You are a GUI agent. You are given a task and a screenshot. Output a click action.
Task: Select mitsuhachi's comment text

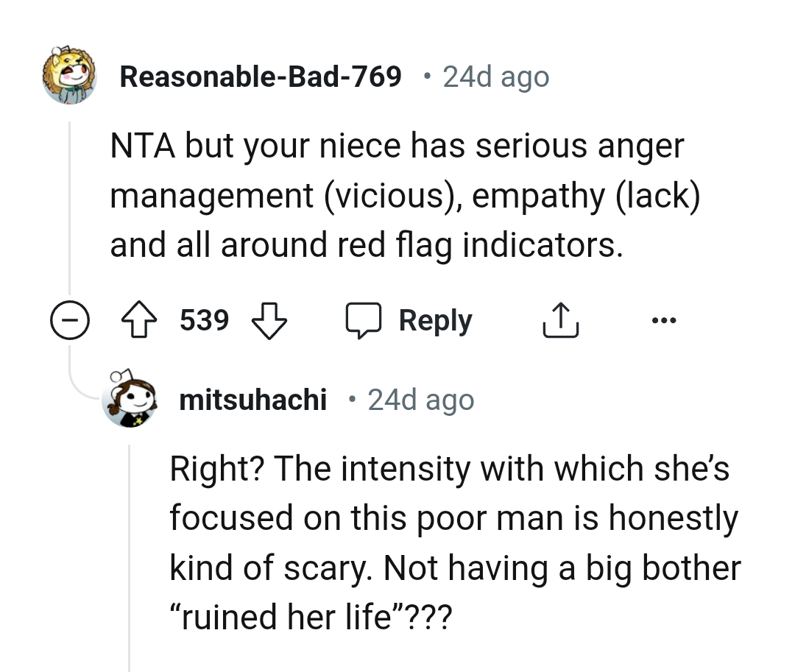pyautogui.click(x=453, y=542)
